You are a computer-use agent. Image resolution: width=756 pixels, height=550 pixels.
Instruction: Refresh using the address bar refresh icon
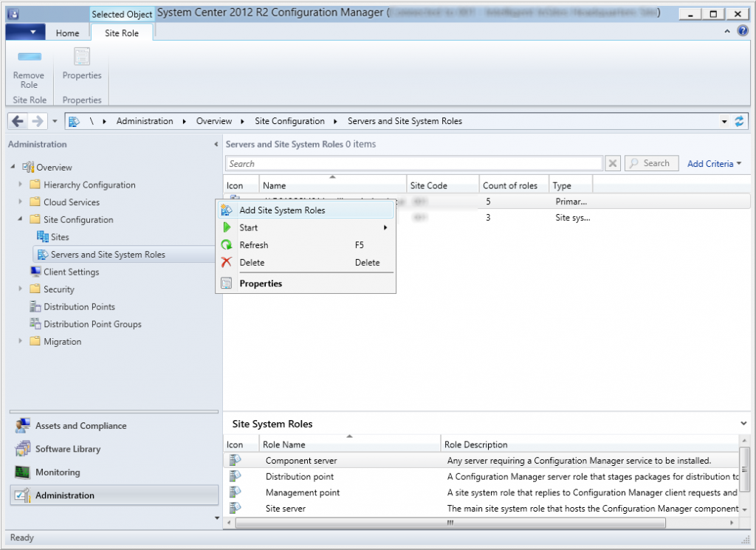pos(740,120)
